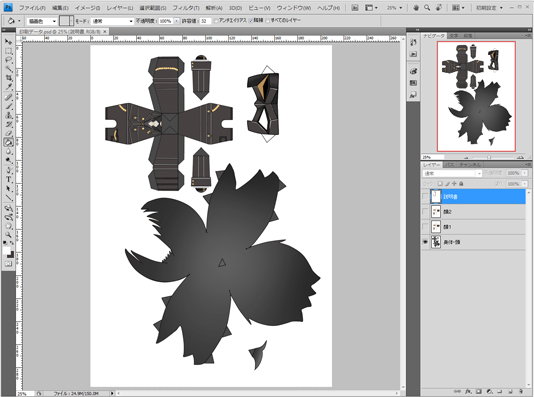Select the Eraser tool
The width and height of the screenshot is (534, 397).
9,133
